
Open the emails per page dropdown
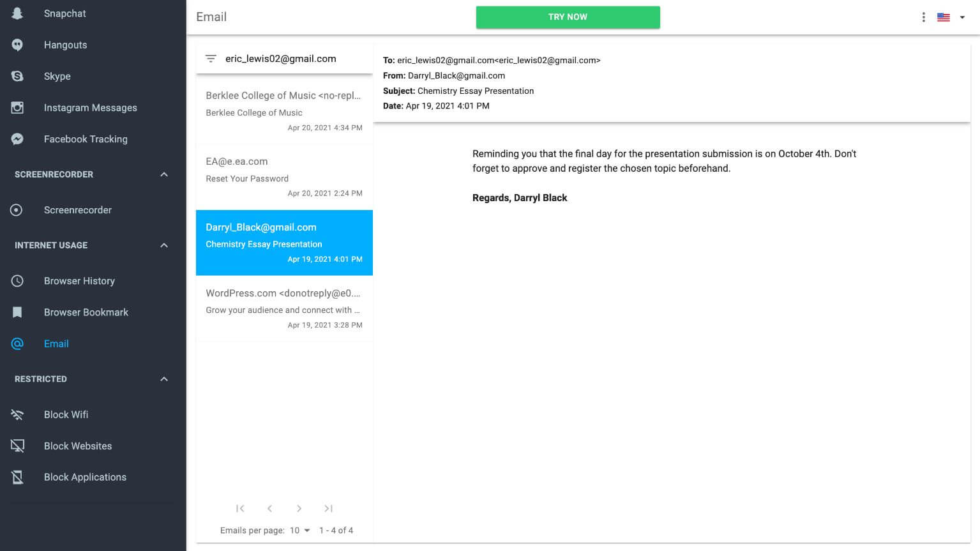pyautogui.click(x=299, y=531)
